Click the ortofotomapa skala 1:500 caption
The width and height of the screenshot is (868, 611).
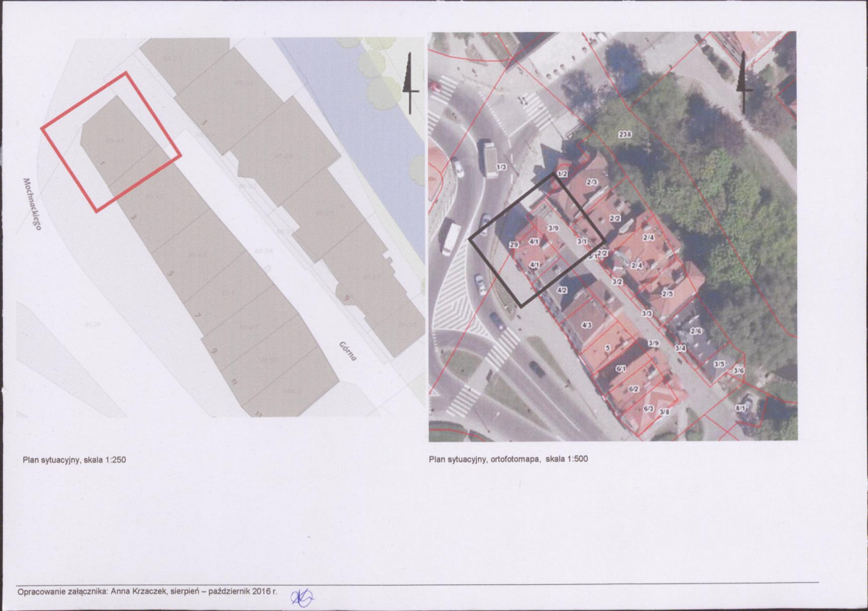(508, 459)
